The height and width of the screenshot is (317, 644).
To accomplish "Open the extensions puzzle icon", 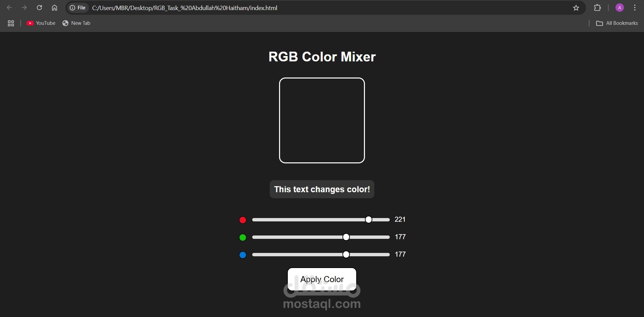I will (x=597, y=8).
